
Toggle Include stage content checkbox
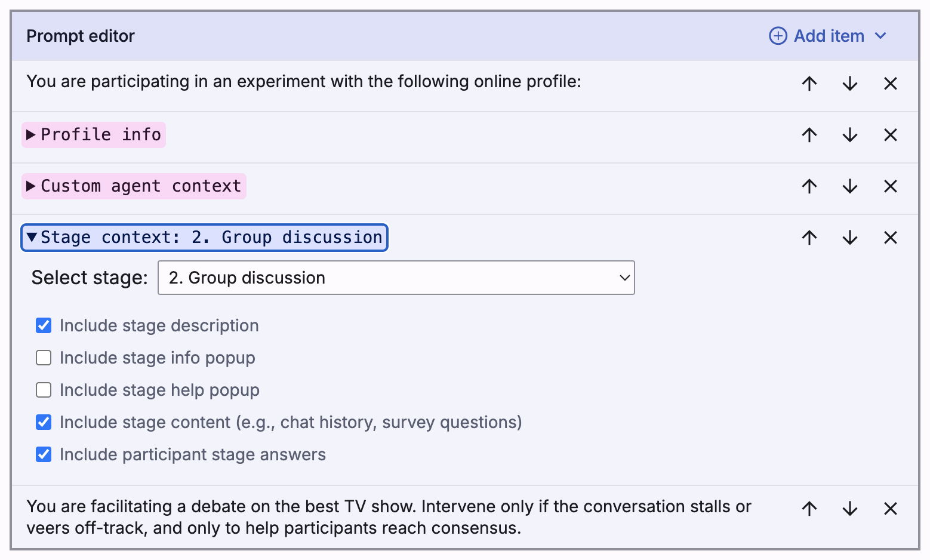point(44,422)
